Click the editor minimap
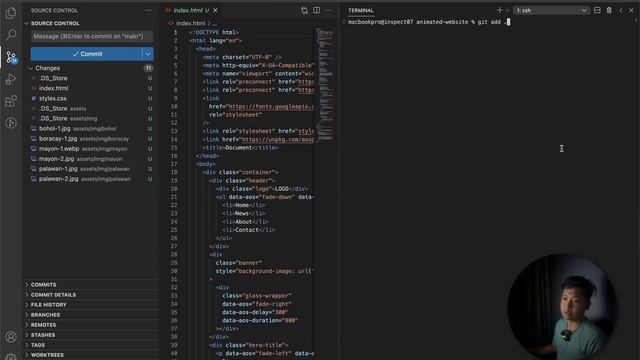The height and width of the screenshot is (360, 640). [325, 85]
